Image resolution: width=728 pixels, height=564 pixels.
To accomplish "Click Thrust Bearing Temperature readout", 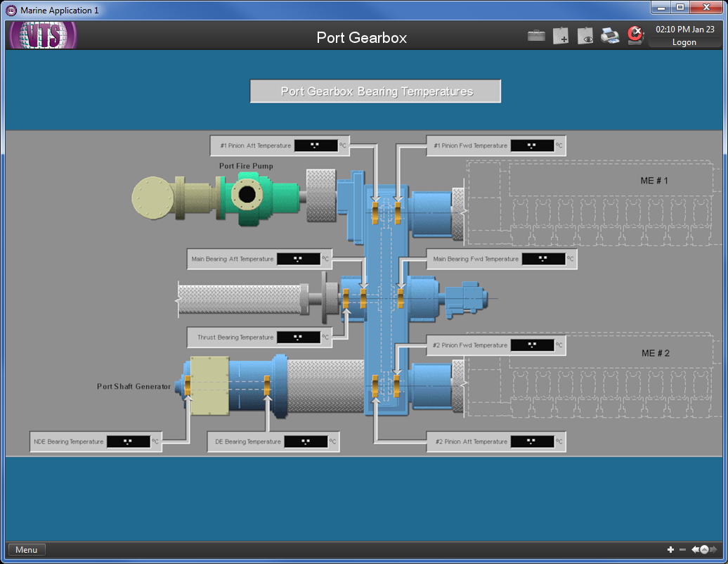I will click(x=298, y=338).
